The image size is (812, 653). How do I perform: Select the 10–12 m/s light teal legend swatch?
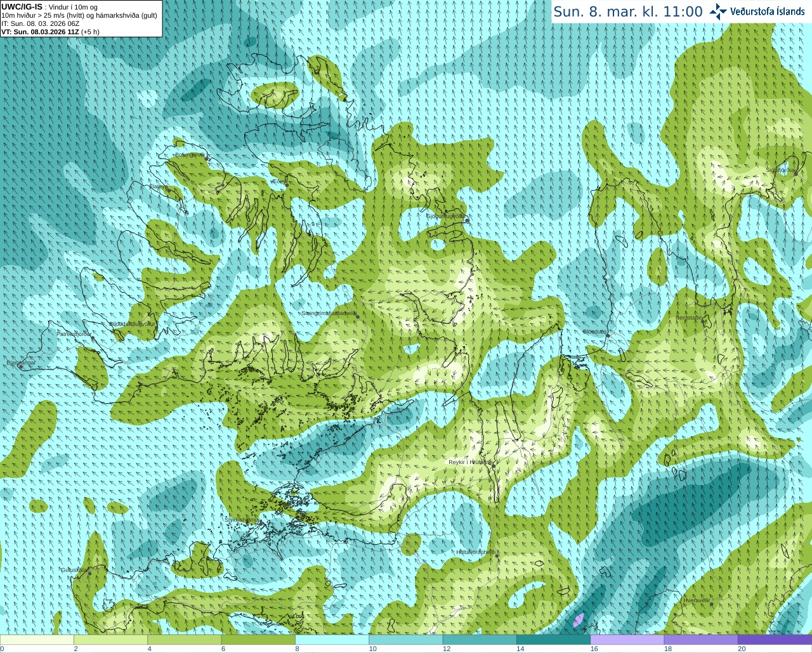click(405, 640)
